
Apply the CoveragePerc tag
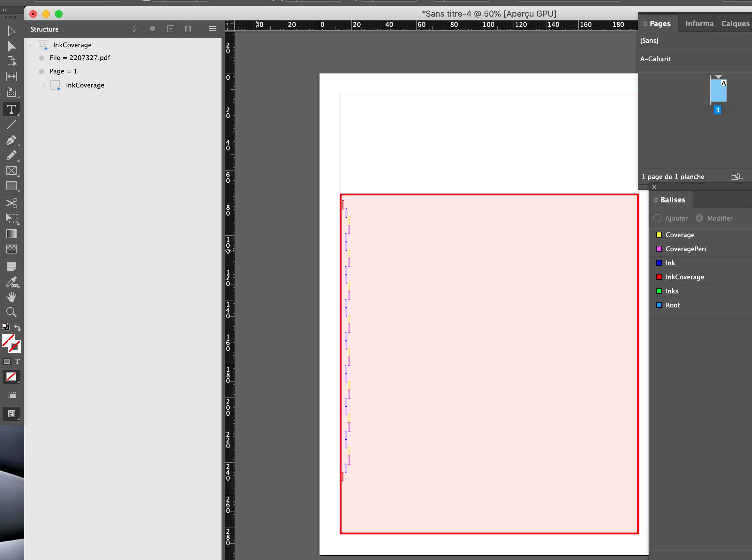(x=686, y=249)
